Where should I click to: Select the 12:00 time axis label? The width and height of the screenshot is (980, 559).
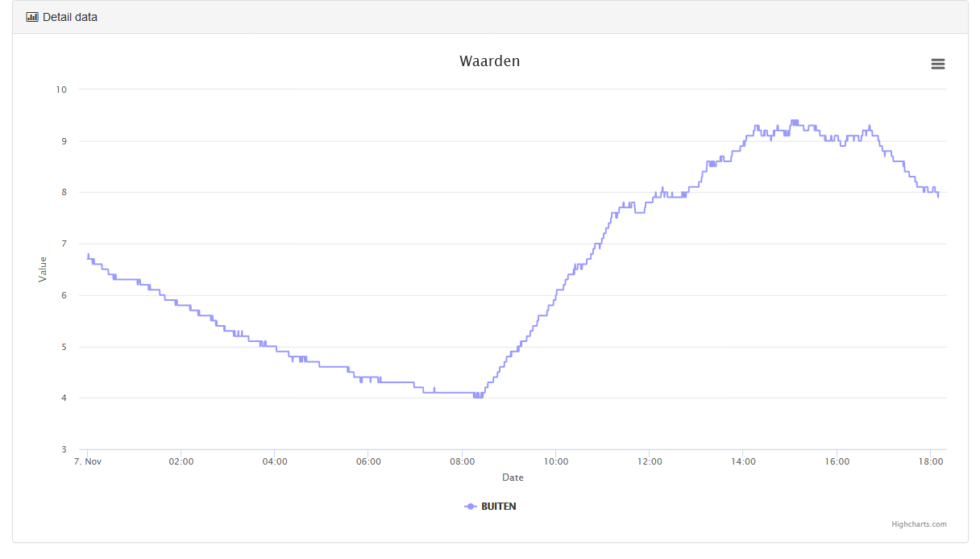coord(650,461)
